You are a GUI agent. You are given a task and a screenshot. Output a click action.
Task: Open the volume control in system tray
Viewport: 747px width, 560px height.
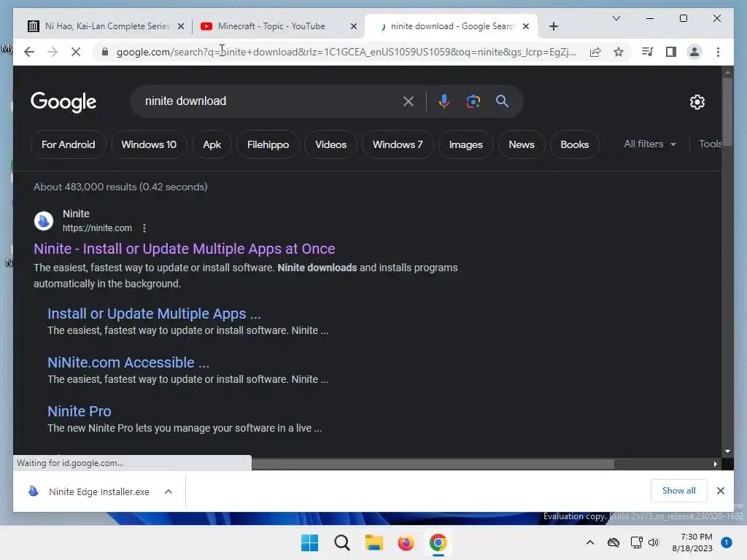654,542
